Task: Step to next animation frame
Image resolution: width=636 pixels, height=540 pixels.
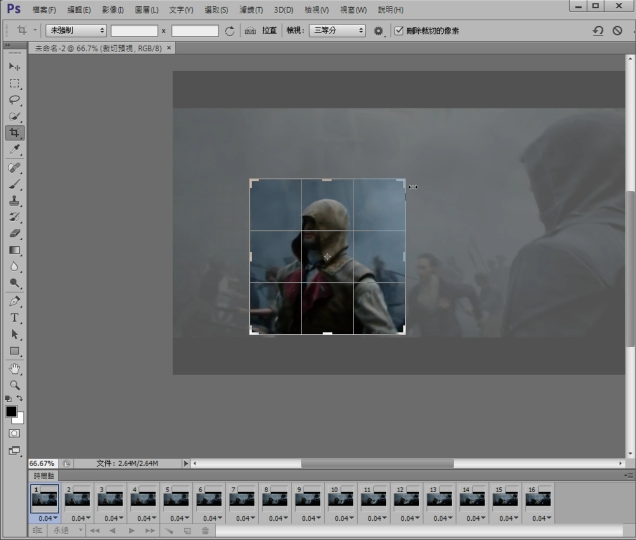Action: (x=150, y=530)
